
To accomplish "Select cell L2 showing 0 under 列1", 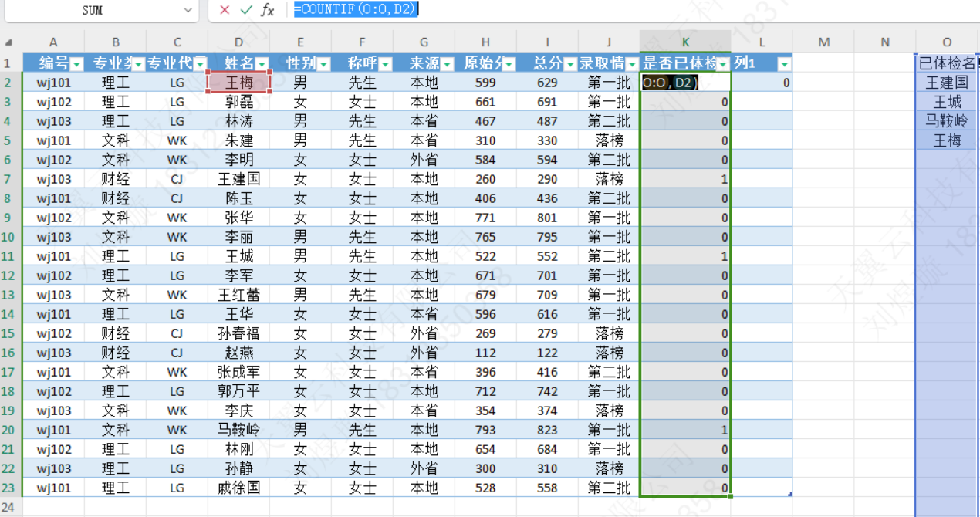I will (x=762, y=83).
